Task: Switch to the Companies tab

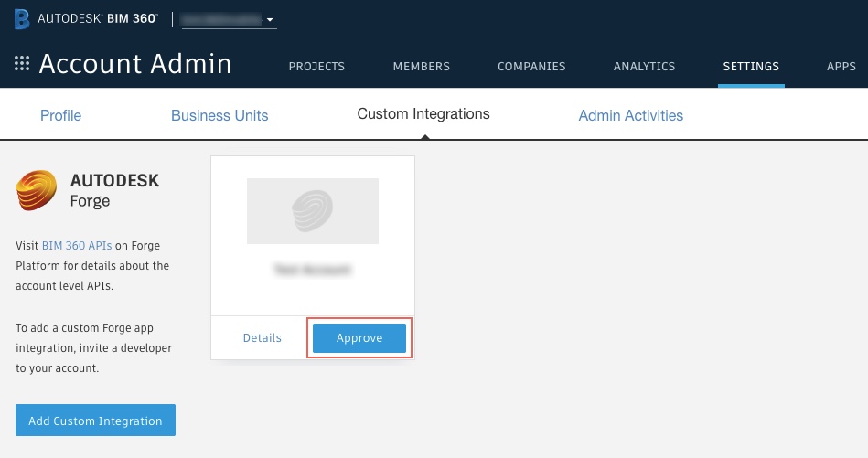Action: (531, 67)
